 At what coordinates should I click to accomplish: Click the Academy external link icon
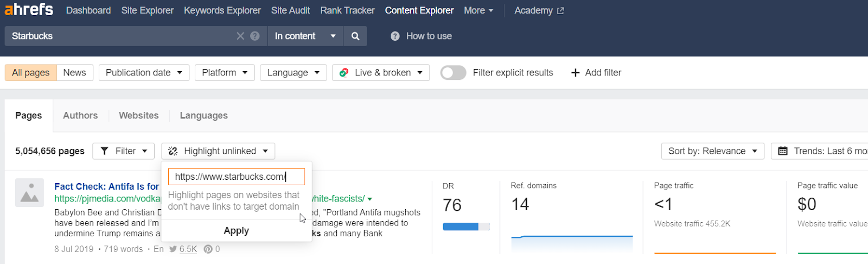[560, 10]
